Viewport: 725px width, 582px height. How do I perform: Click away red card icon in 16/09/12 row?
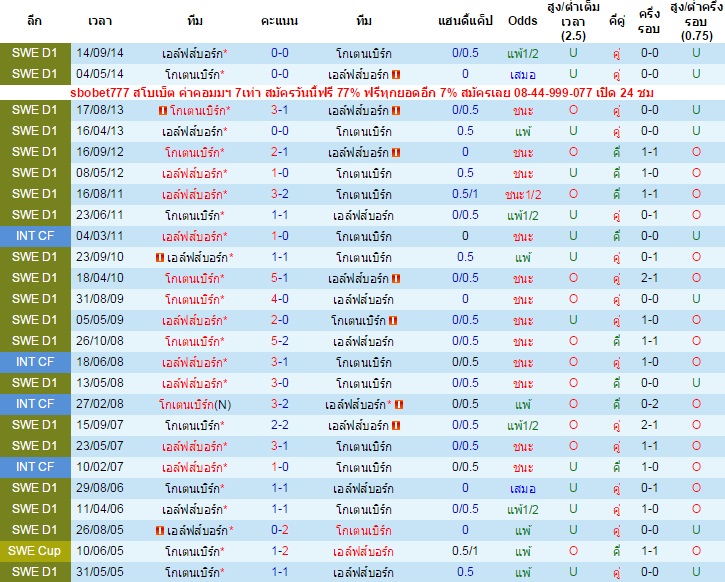coord(396,153)
